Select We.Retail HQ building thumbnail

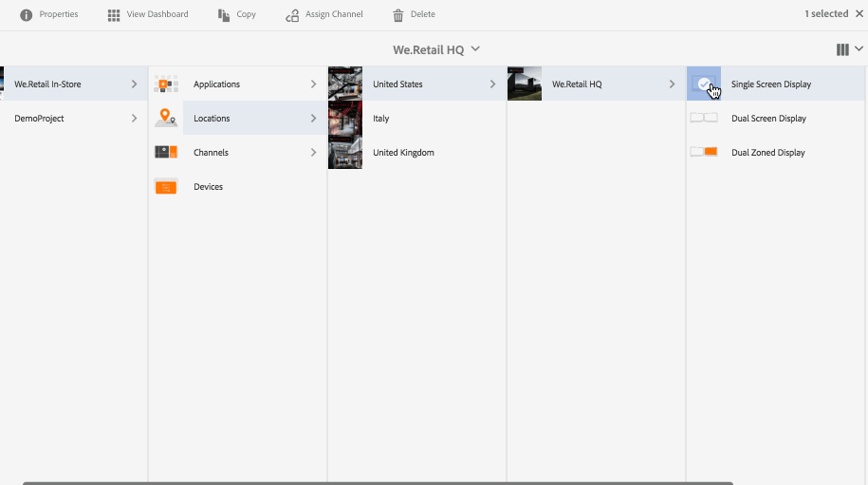pos(525,84)
